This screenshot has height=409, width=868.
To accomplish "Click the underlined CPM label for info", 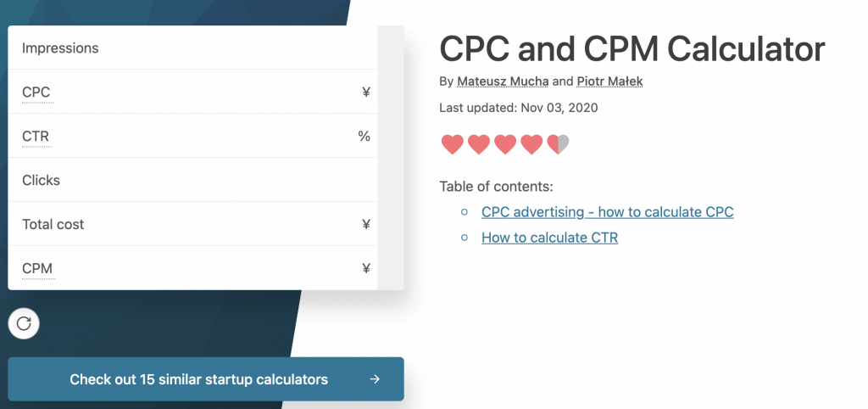I will pos(37,268).
